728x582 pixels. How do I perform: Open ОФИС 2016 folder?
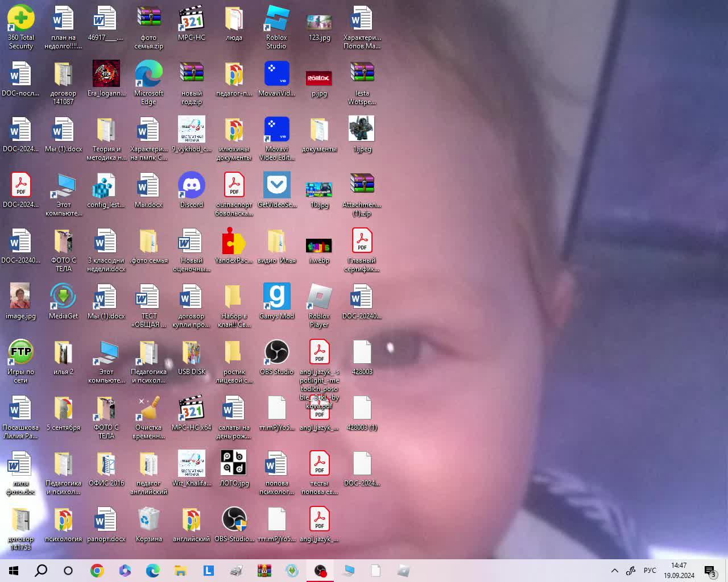[x=106, y=468]
